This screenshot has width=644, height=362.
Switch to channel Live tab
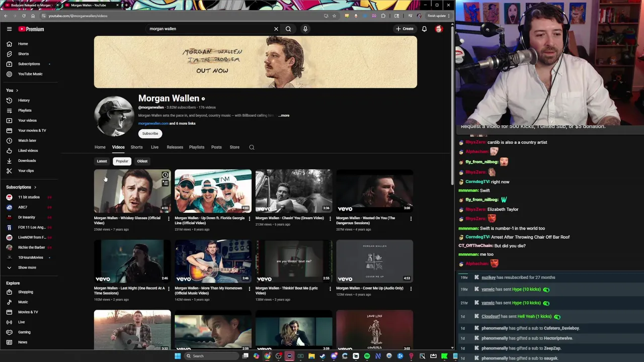(x=154, y=147)
